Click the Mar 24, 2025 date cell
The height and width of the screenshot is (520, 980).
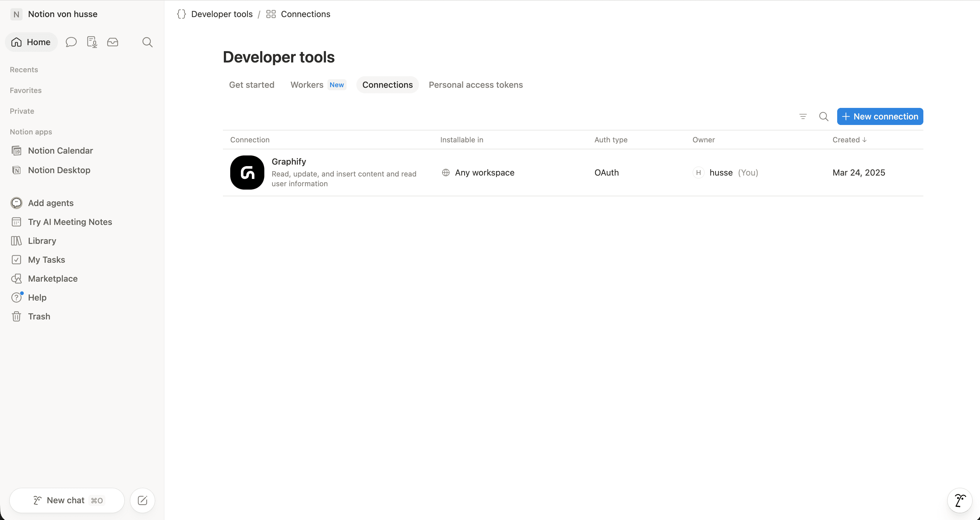(x=858, y=173)
